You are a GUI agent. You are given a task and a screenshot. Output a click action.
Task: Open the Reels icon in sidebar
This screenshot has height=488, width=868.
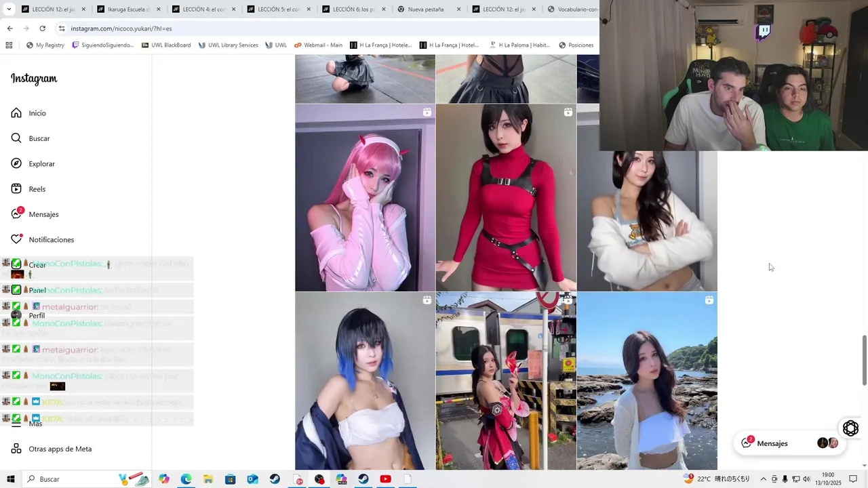click(16, 189)
